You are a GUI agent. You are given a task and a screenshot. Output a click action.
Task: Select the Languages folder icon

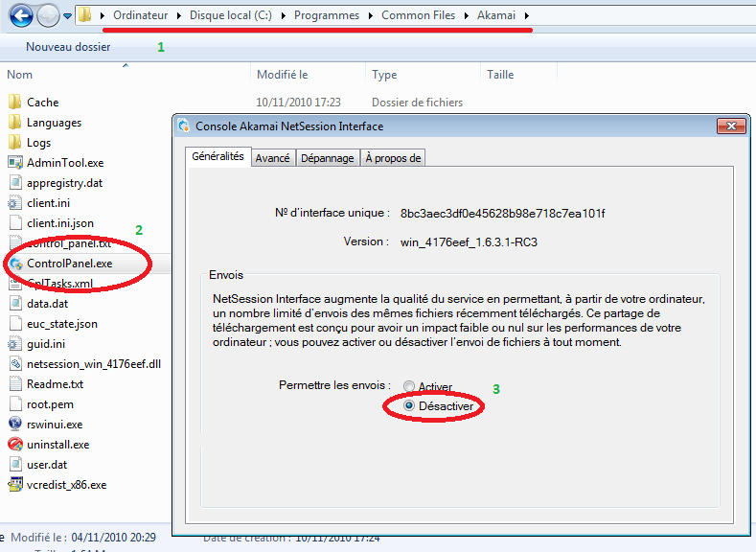[x=15, y=122]
